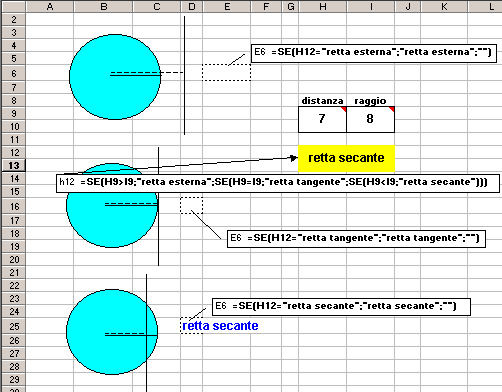Select the retta esterna formula text box
This screenshot has width=502, height=392.
374,53
